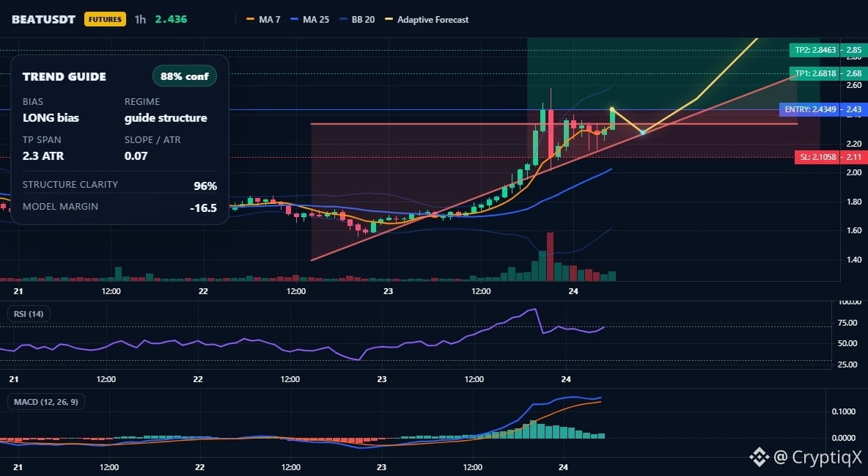Image resolution: width=868 pixels, height=476 pixels.
Task: Click the 2.436 current price value
Action: pyautogui.click(x=171, y=19)
